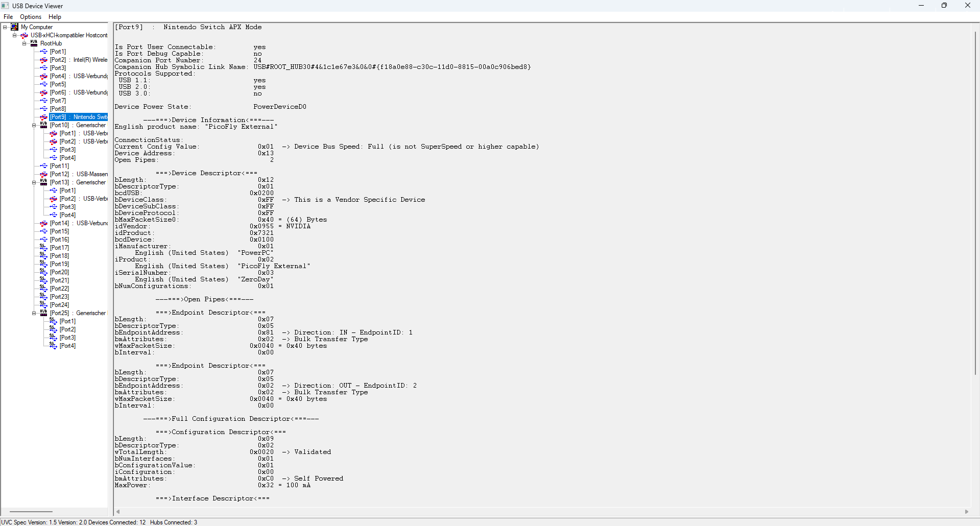Click the xHCI host controller icon
Screen dimensions: 980x526
pos(24,35)
